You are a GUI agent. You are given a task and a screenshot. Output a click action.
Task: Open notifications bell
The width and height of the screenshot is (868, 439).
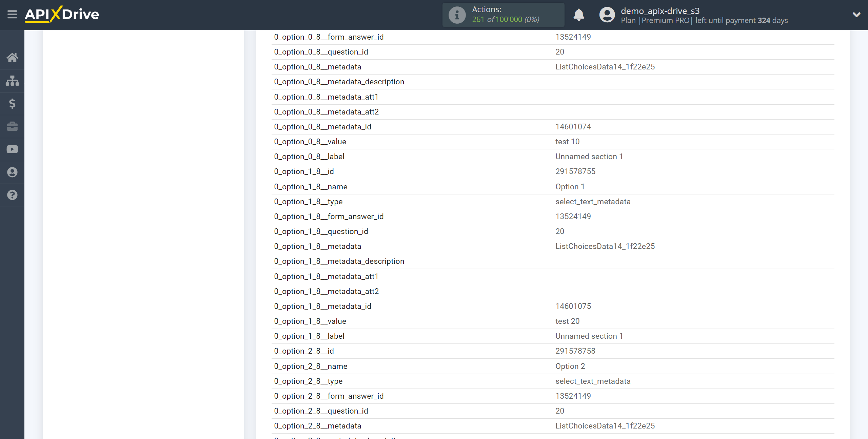[x=579, y=15]
